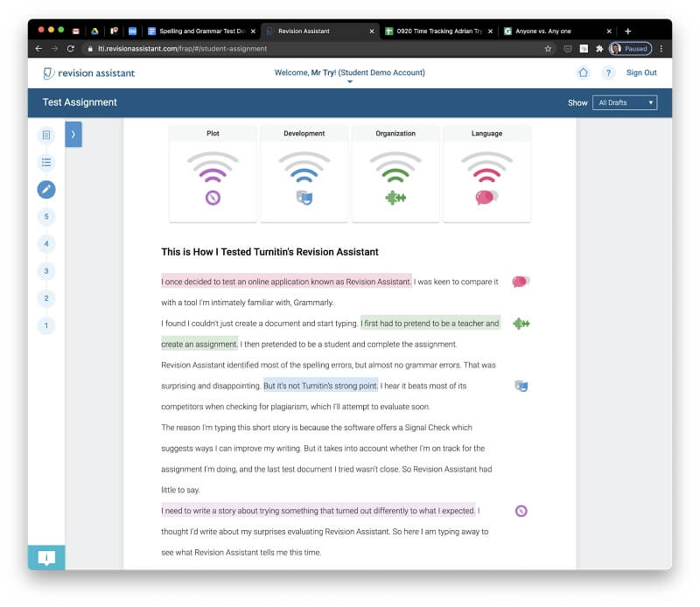700x607 pixels.
Task: Select draft number 1 in sidebar
Action: [46, 325]
